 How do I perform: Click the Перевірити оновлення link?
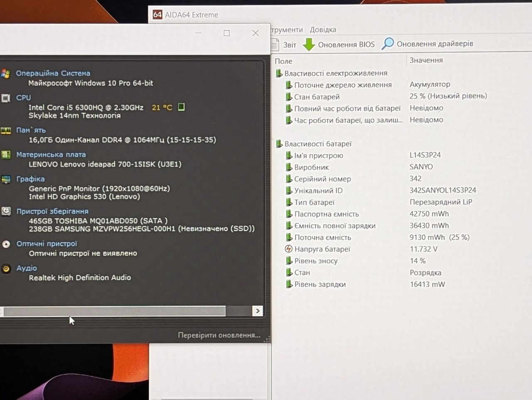(219, 335)
